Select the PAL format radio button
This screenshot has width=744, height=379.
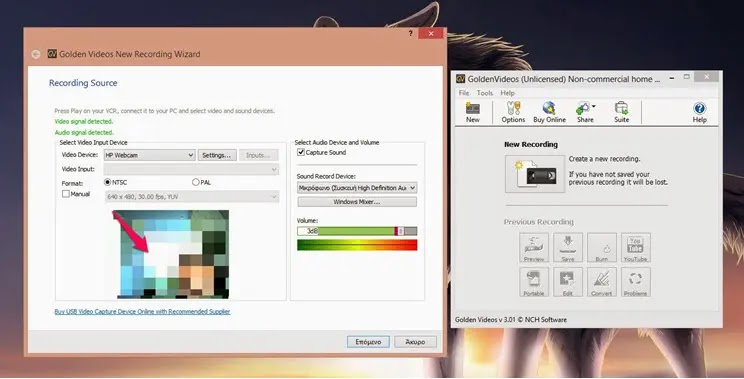tap(195, 182)
